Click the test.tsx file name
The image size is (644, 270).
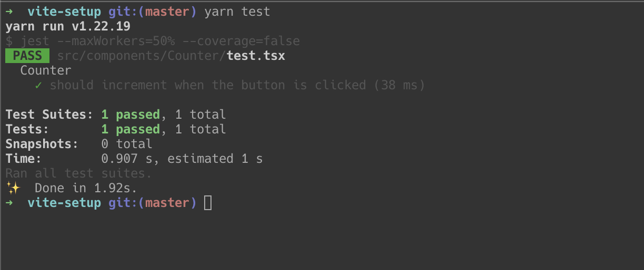pyautogui.click(x=256, y=56)
